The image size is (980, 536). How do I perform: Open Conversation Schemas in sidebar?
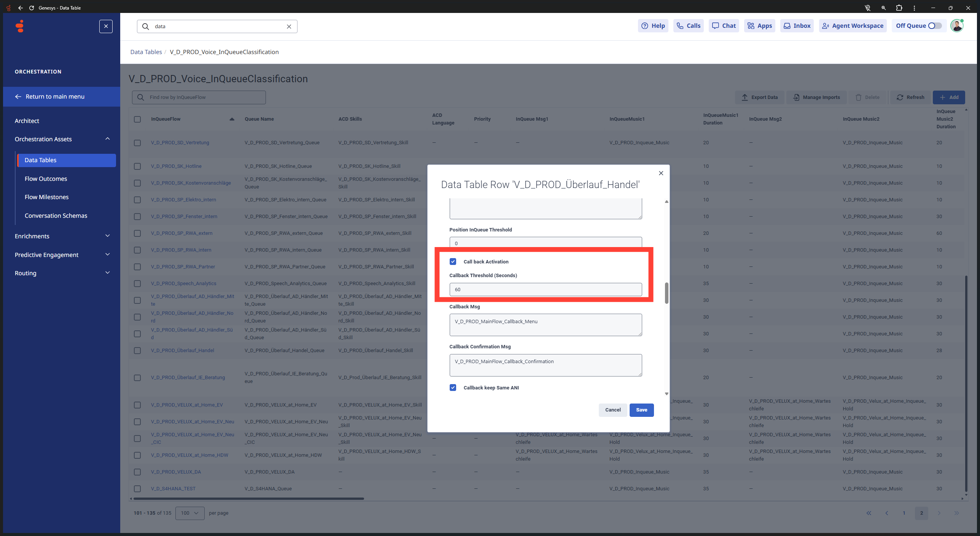point(56,216)
